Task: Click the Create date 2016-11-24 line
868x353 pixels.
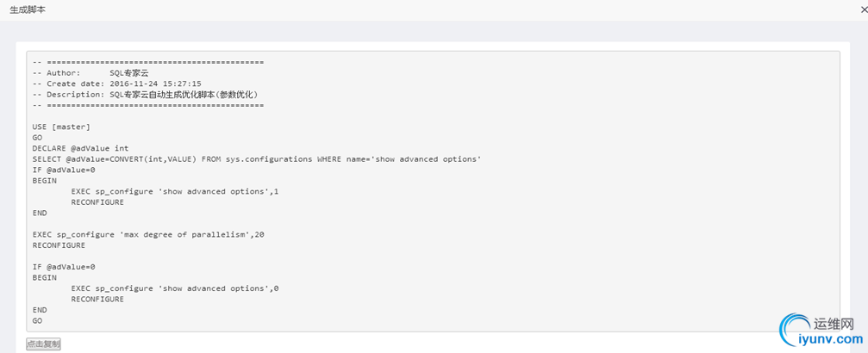Action: click(x=117, y=84)
